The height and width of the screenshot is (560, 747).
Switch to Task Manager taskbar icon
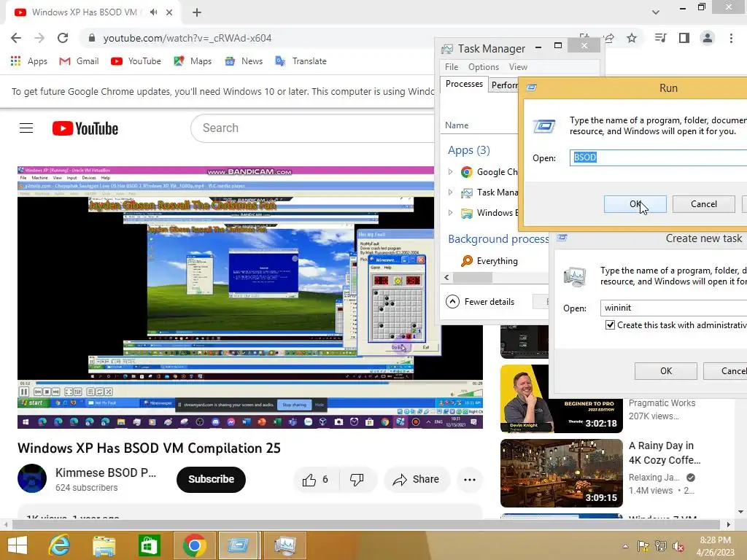coord(285,545)
